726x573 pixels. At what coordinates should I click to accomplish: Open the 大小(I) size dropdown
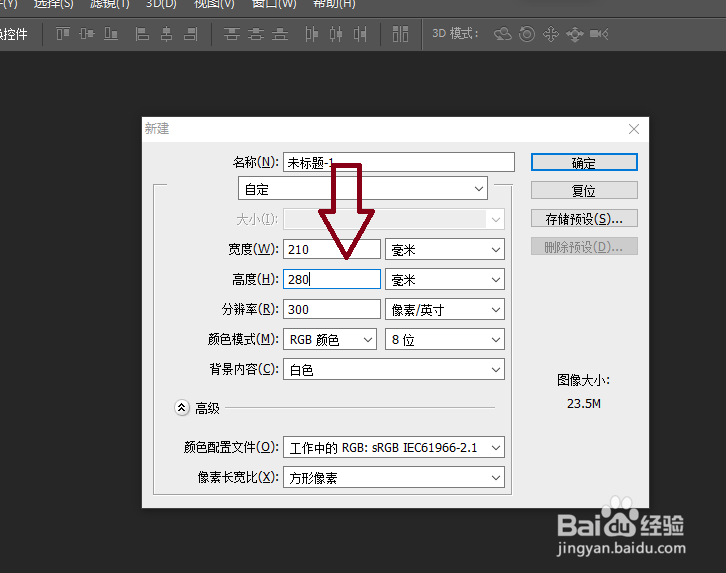(394, 219)
